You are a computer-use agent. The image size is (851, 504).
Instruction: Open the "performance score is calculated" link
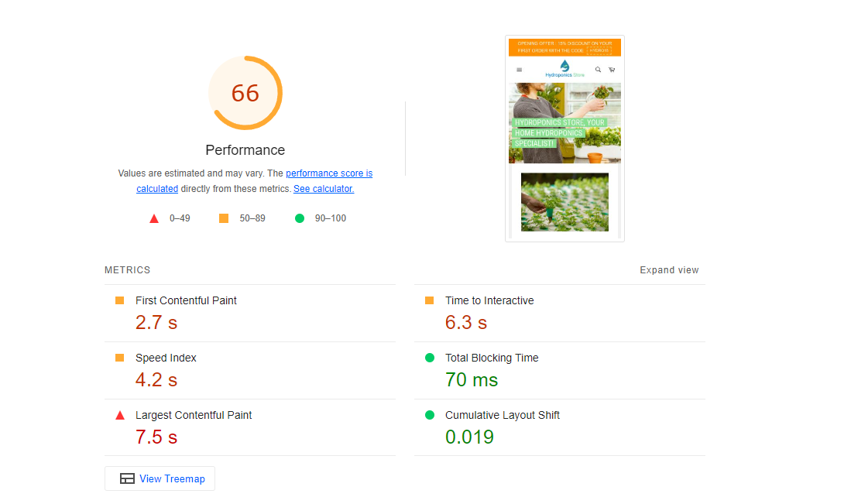[329, 173]
